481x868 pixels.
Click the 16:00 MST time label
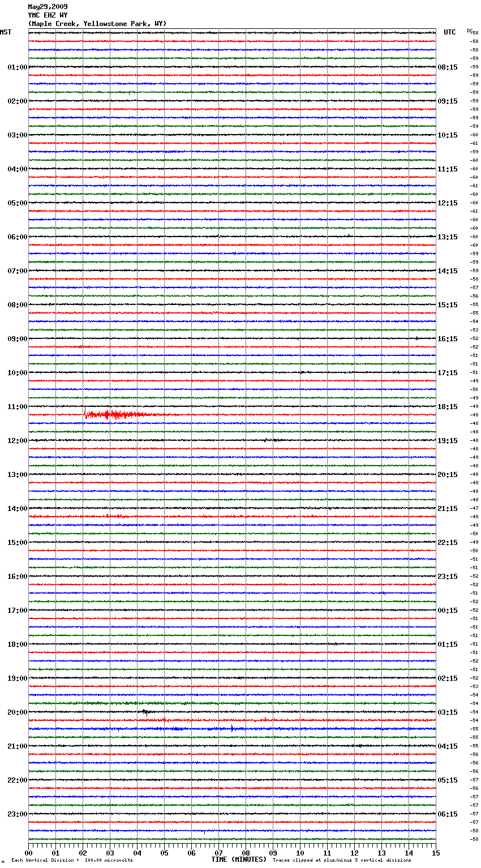point(18,577)
